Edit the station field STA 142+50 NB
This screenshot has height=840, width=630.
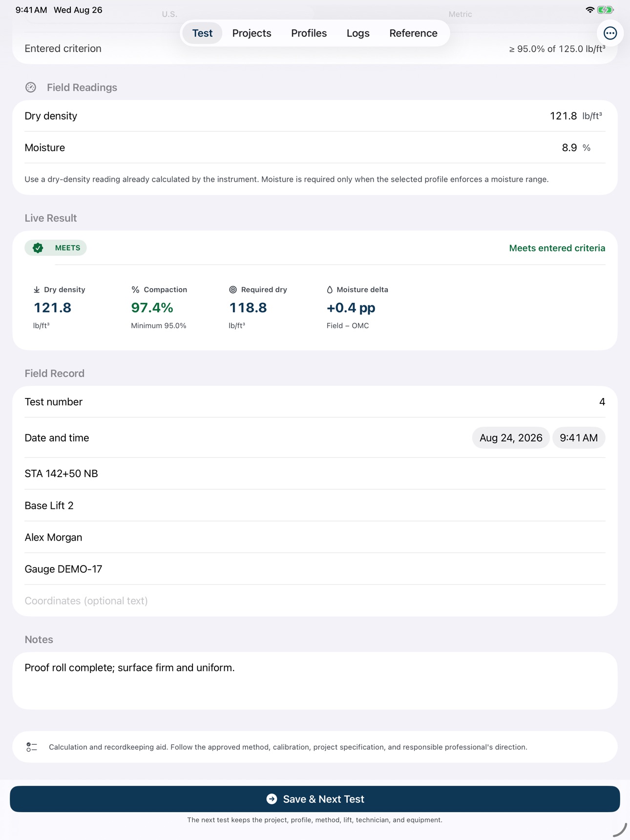coord(315,474)
